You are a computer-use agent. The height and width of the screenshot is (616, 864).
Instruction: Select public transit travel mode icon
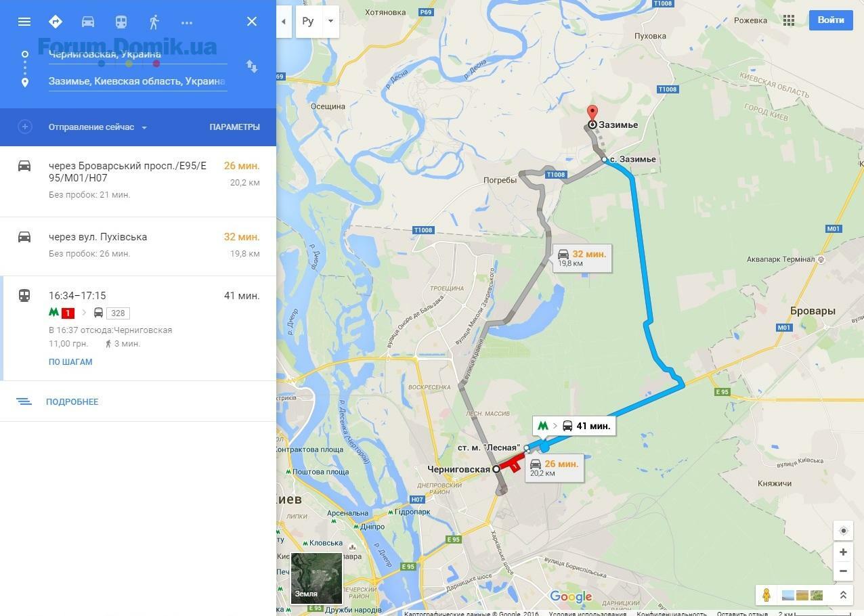click(121, 22)
